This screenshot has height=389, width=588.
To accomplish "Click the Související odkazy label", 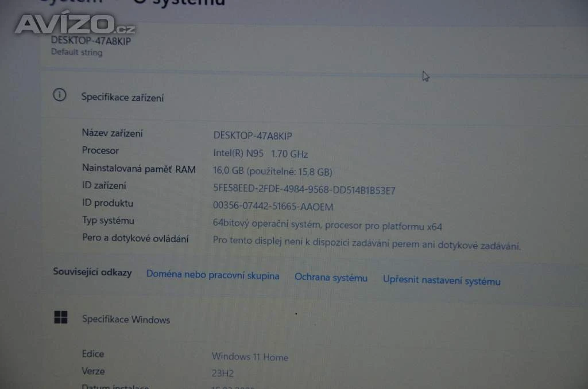I will coord(92,272).
